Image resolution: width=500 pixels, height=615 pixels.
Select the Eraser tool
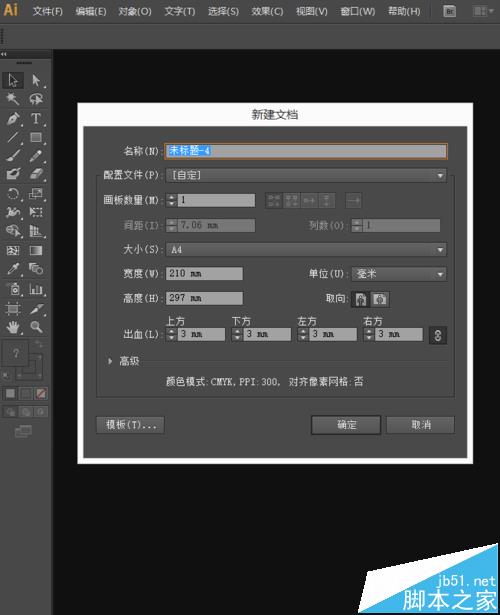(x=36, y=174)
